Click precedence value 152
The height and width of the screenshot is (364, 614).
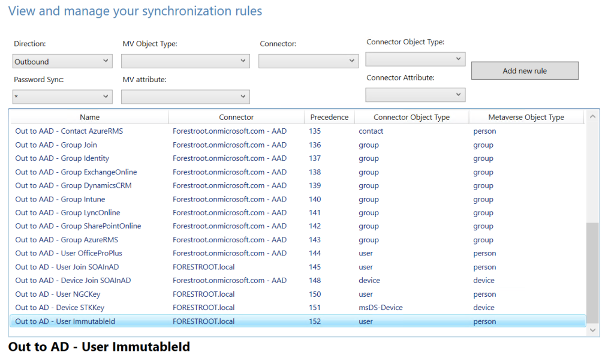(x=315, y=321)
